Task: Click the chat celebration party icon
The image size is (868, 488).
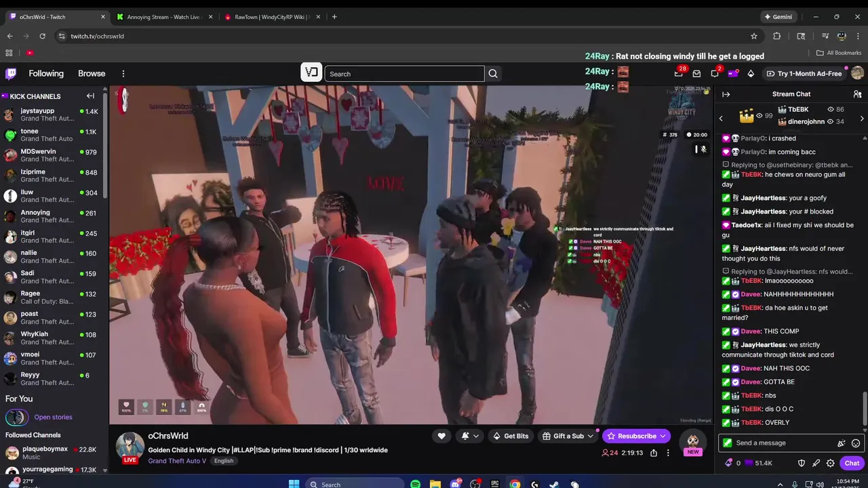Action: coord(842,443)
